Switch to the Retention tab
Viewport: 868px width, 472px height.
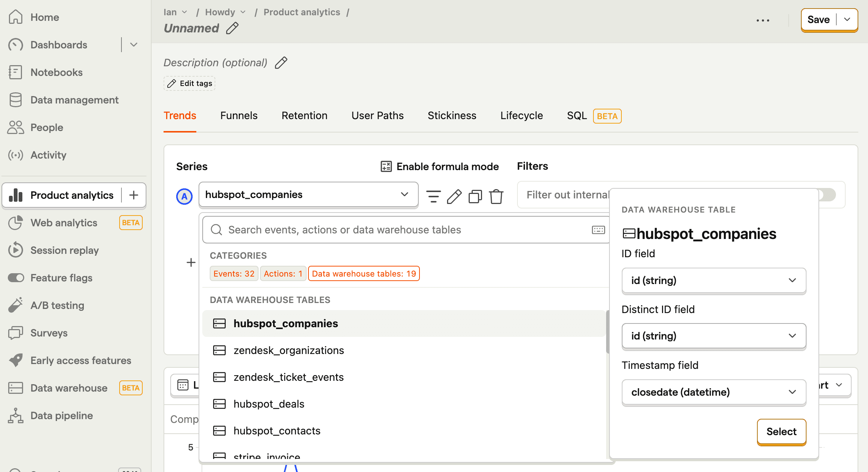[x=304, y=116]
